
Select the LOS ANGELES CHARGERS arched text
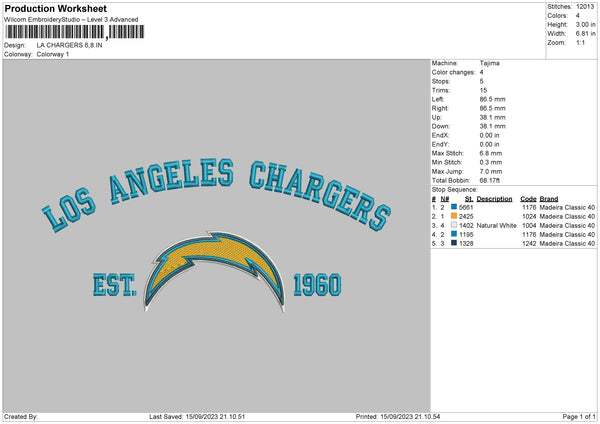(x=215, y=192)
